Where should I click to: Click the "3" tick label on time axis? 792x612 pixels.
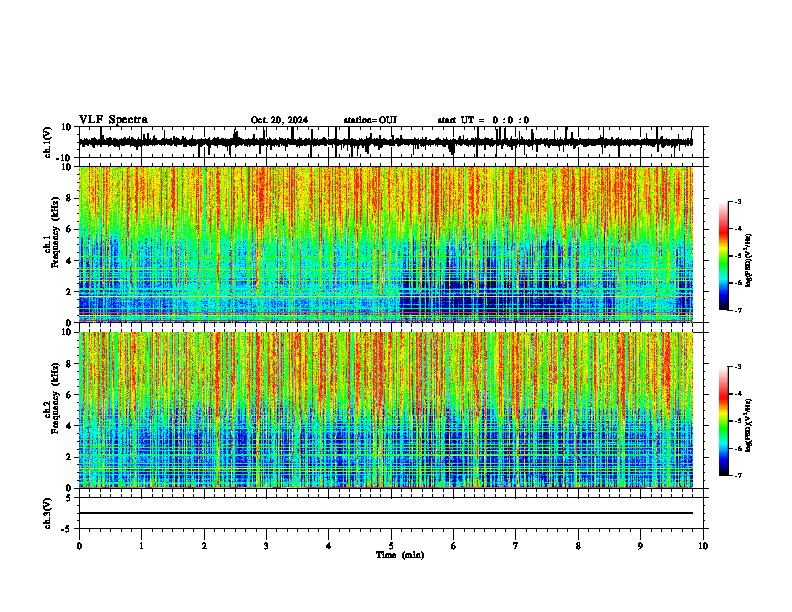click(x=266, y=546)
